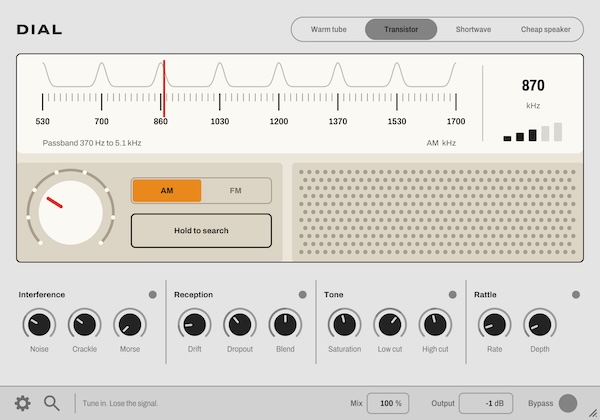Viewport: 600px width, 420px height.
Task: Toggle the Rattle section power dot
Action: point(576,295)
